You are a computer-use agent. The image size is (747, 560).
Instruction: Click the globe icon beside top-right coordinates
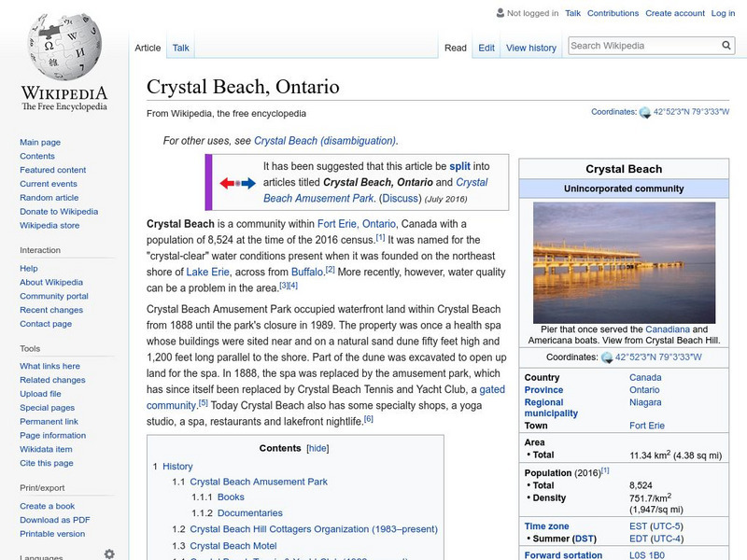point(645,110)
